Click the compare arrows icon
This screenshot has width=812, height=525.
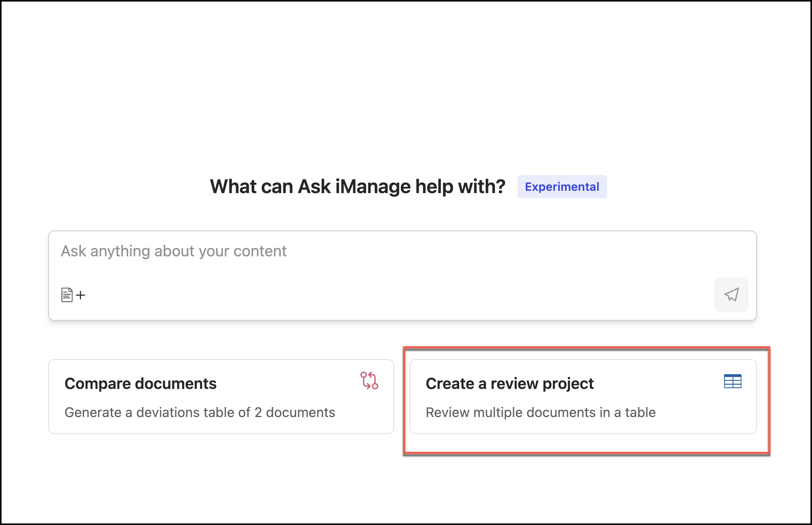click(369, 380)
